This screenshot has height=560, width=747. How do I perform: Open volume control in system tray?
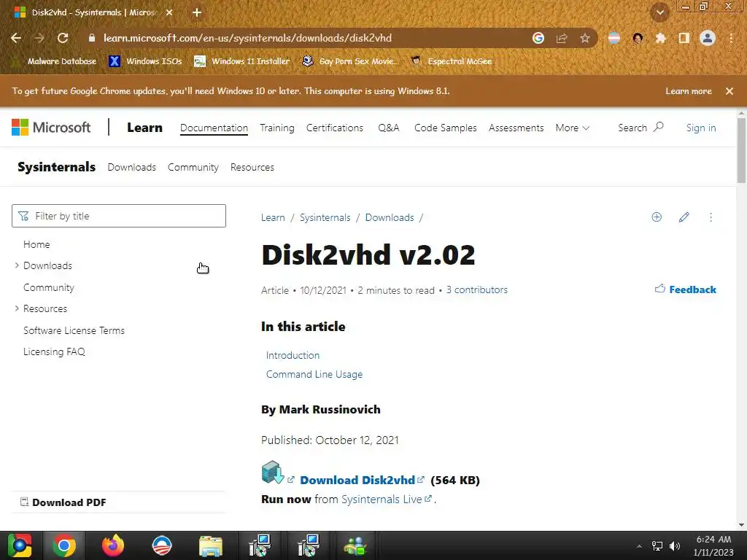pyautogui.click(x=675, y=545)
